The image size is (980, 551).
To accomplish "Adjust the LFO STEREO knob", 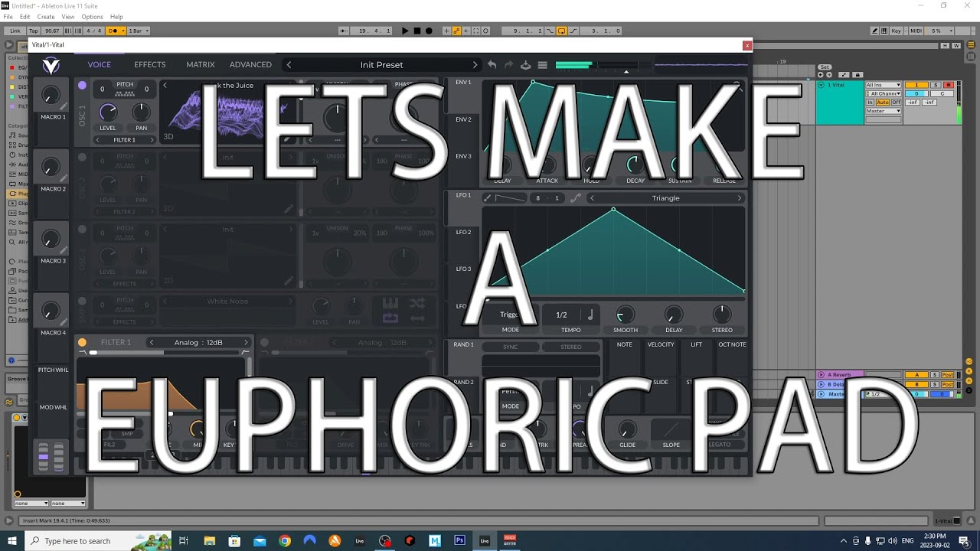I will pyautogui.click(x=722, y=315).
